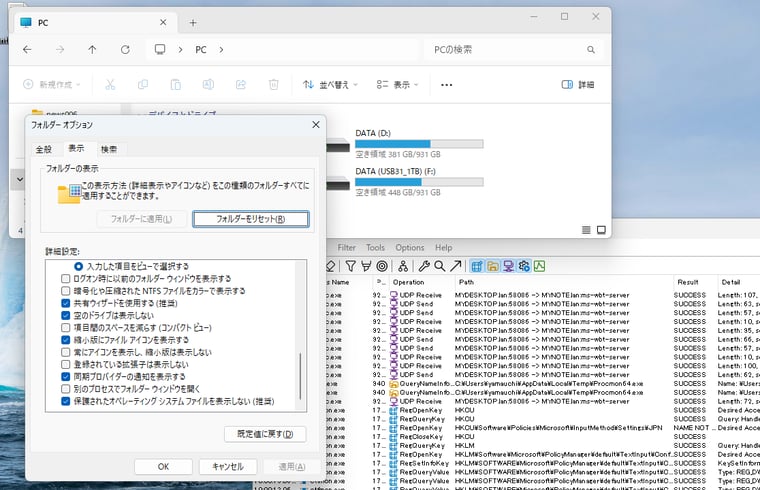Click 既定値に戻す(D) button
The width and height of the screenshot is (760, 490).
click(265, 434)
